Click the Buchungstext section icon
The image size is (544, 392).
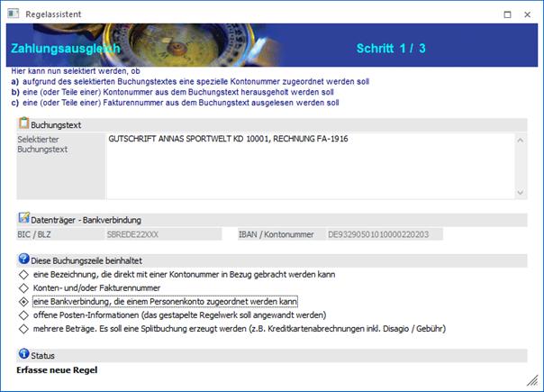pos(23,123)
